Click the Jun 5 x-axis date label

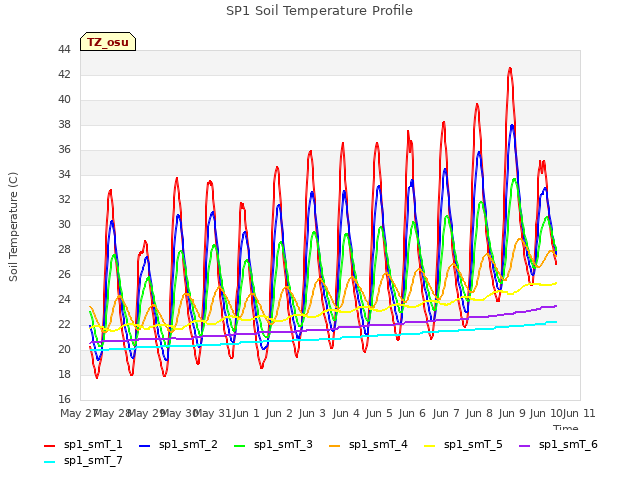click(380, 413)
